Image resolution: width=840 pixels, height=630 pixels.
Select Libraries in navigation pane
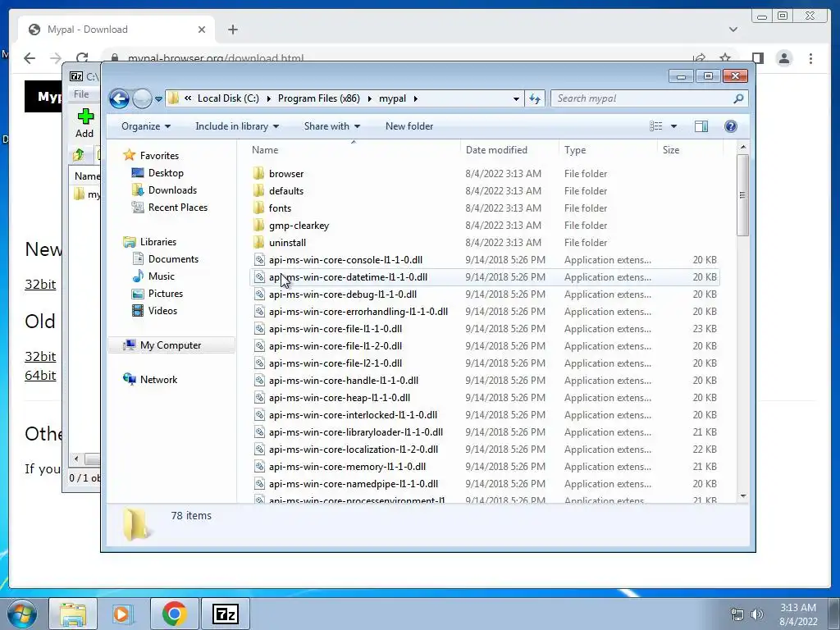pos(158,242)
